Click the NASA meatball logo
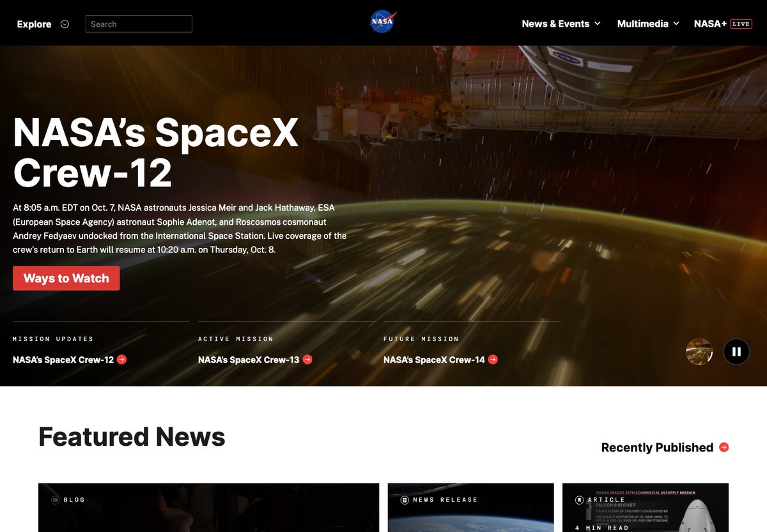 point(383,22)
